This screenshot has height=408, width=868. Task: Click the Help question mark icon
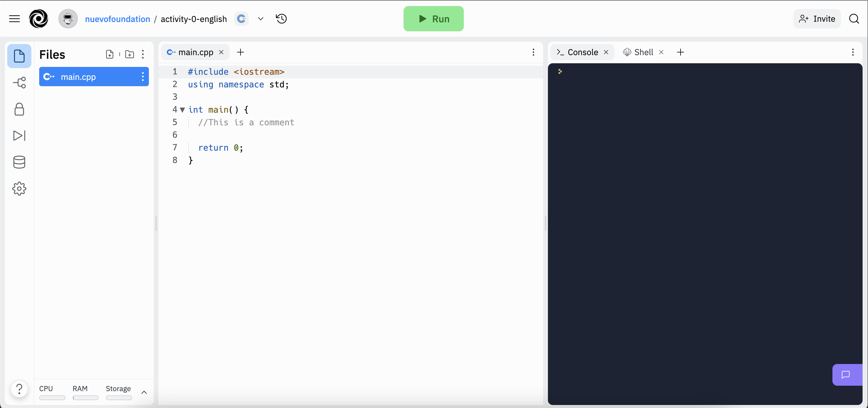pos(19,389)
